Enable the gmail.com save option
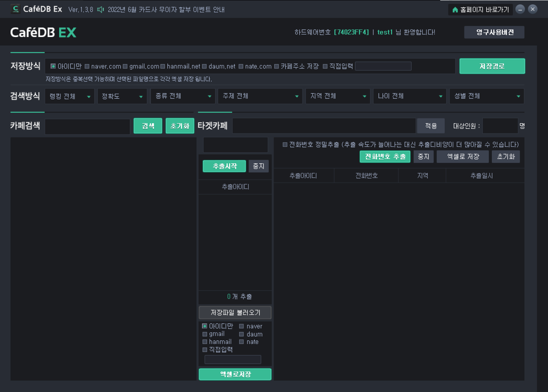 pyautogui.click(x=125, y=66)
